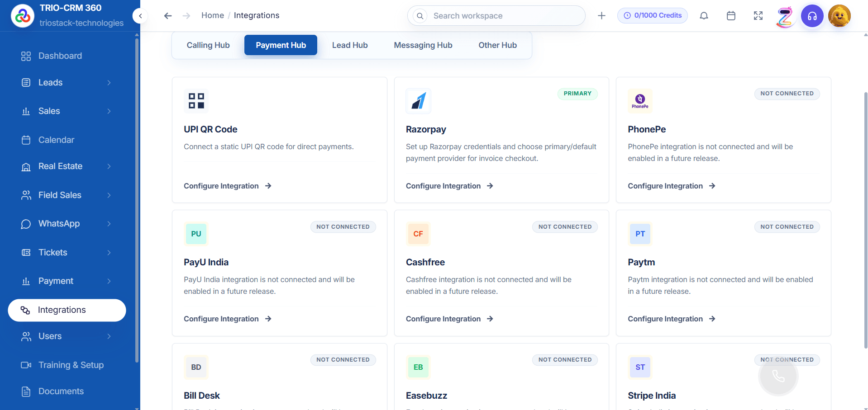Click the Easebuzz card title
Viewport: 868px width, 410px height.
pyautogui.click(x=426, y=396)
